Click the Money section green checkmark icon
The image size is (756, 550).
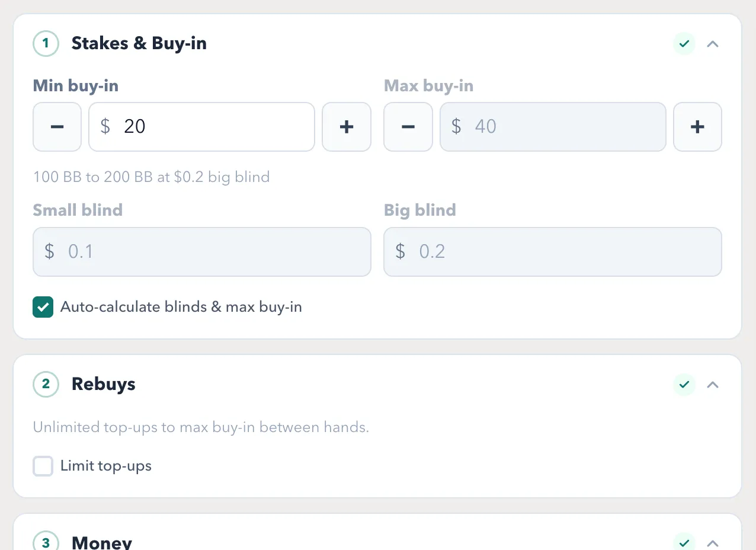(684, 542)
